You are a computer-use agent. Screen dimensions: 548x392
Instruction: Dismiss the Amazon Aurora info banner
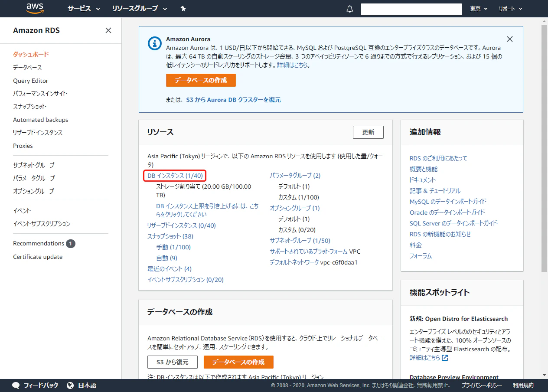click(510, 39)
